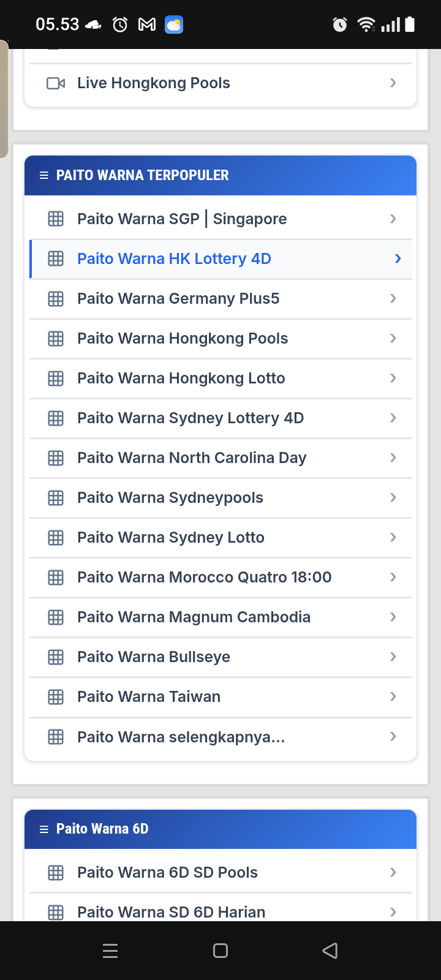Open Paito Warna Hongkong Pools menu item

tap(183, 339)
